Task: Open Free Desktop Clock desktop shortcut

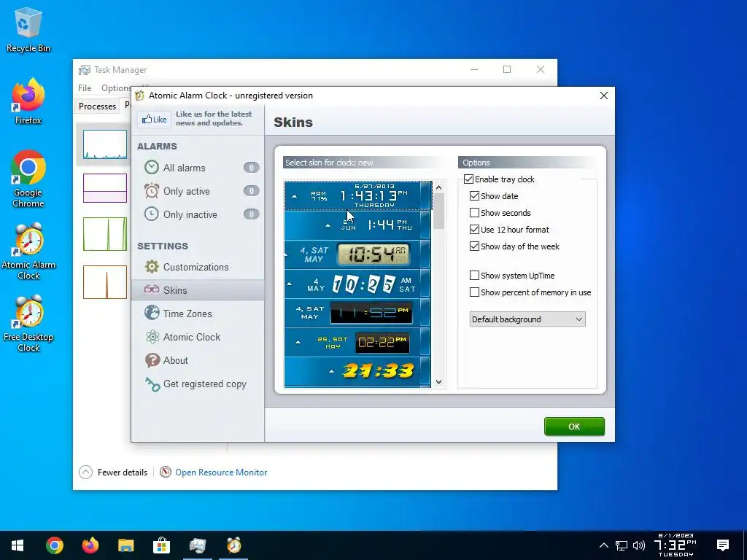Action: [x=28, y=324]
